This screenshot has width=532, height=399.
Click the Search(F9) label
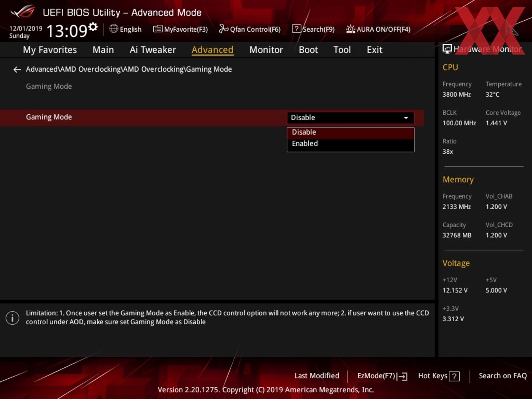coord(318,29)
